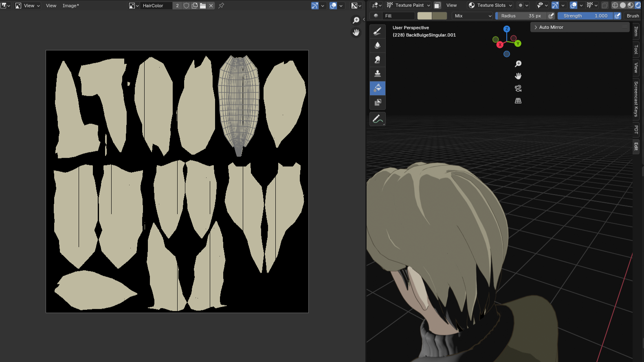Toggle camera view in 3D viewport

[x=518, y=88]
